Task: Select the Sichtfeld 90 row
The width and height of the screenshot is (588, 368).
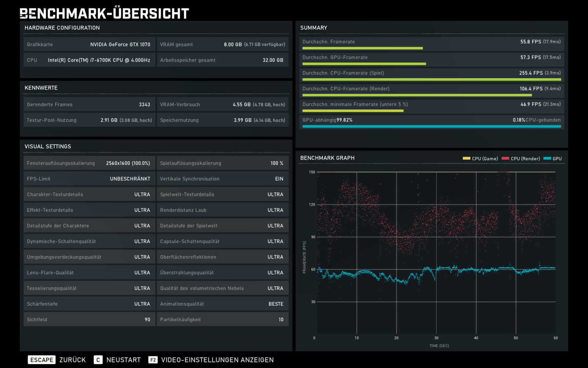Action: pos(89,319)
